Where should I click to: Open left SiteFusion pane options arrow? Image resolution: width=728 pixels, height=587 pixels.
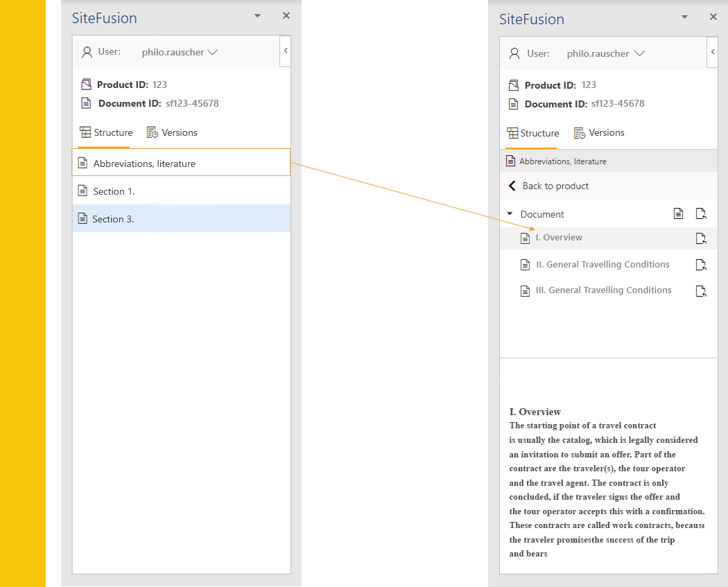pos(258,16)
